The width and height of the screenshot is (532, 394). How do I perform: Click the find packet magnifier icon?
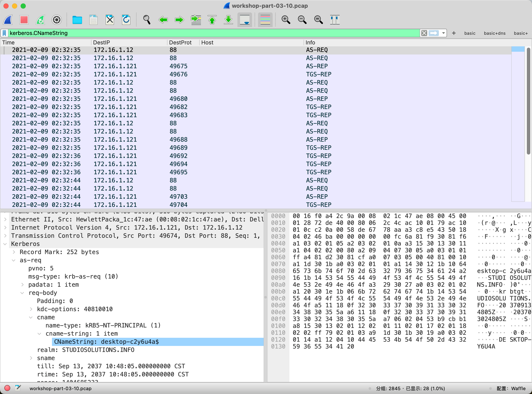[x=147, y=20]
